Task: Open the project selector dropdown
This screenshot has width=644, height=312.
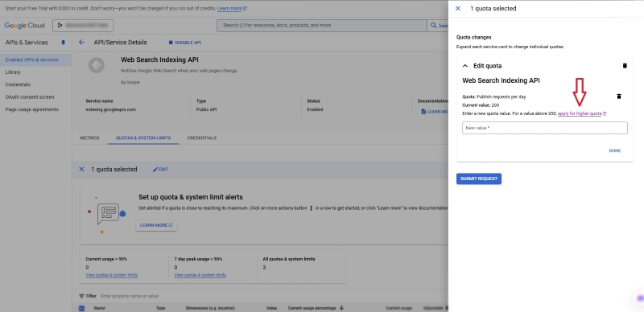Action: click(x=83, y=26)
